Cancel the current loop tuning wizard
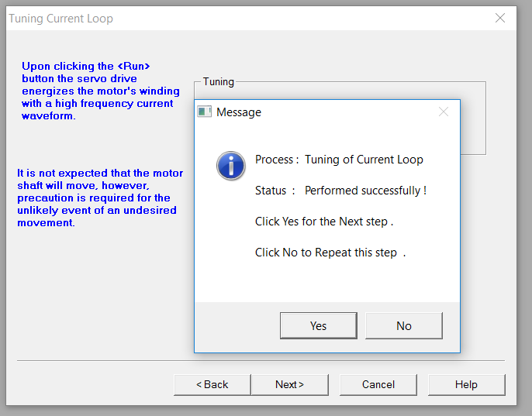 [x=378, y=384]
